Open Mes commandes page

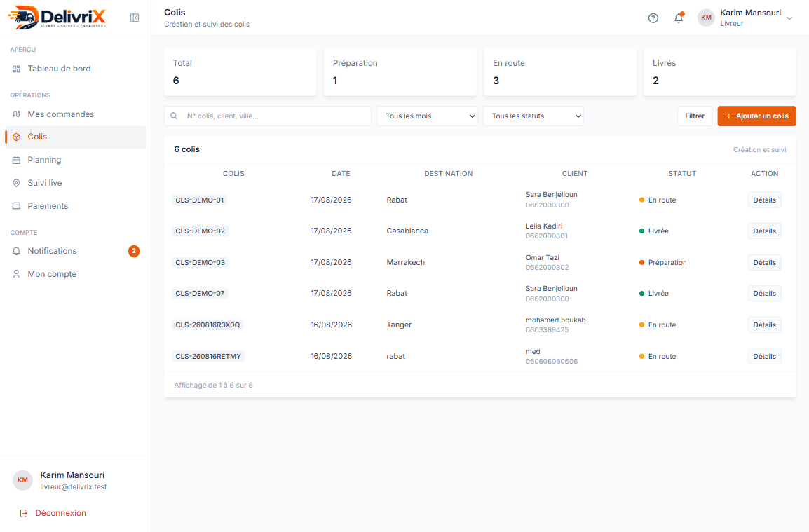coord(75,114)
